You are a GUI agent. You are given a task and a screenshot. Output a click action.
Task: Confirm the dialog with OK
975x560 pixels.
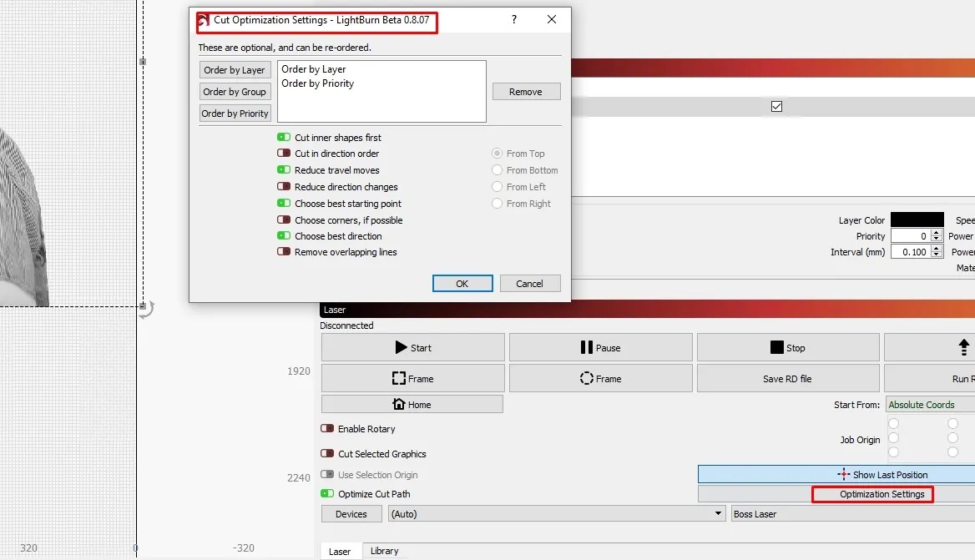tap(462, 284)
